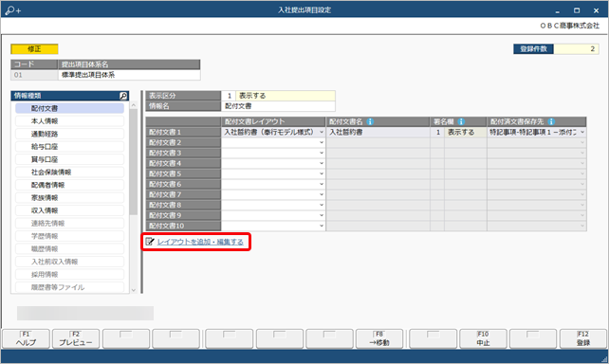Click F2 プレビュー button

click(x=76, y=338)
